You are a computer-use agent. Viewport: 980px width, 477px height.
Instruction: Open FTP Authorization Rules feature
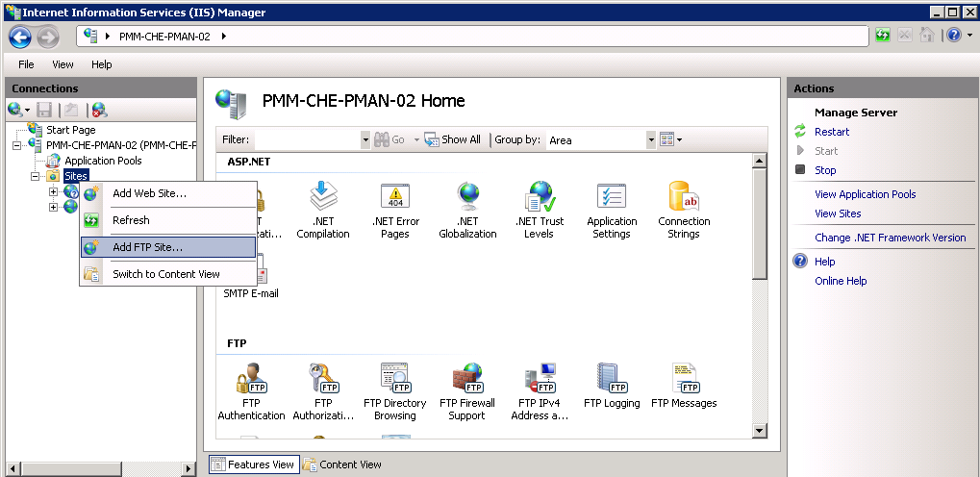[x=323, y=391]
